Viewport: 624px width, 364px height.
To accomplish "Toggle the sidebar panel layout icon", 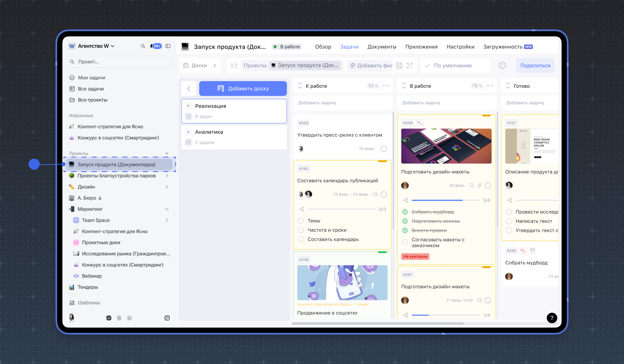I will 168,46.
